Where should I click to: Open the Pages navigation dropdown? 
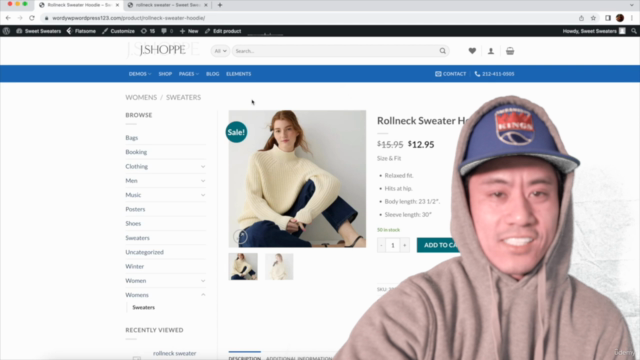(x=189, y=74)
